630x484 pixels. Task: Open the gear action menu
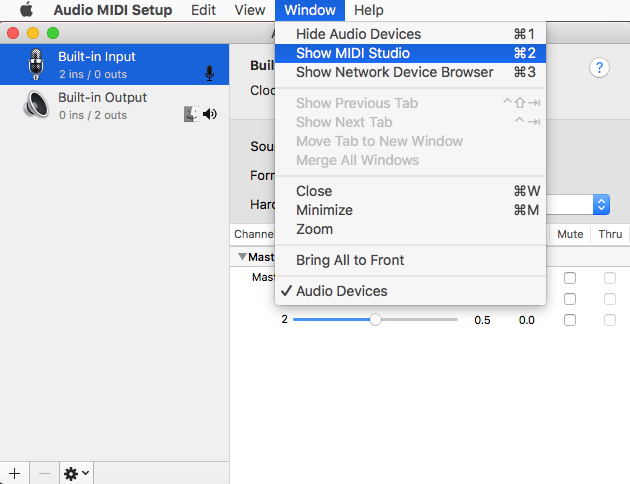[76, 474]
